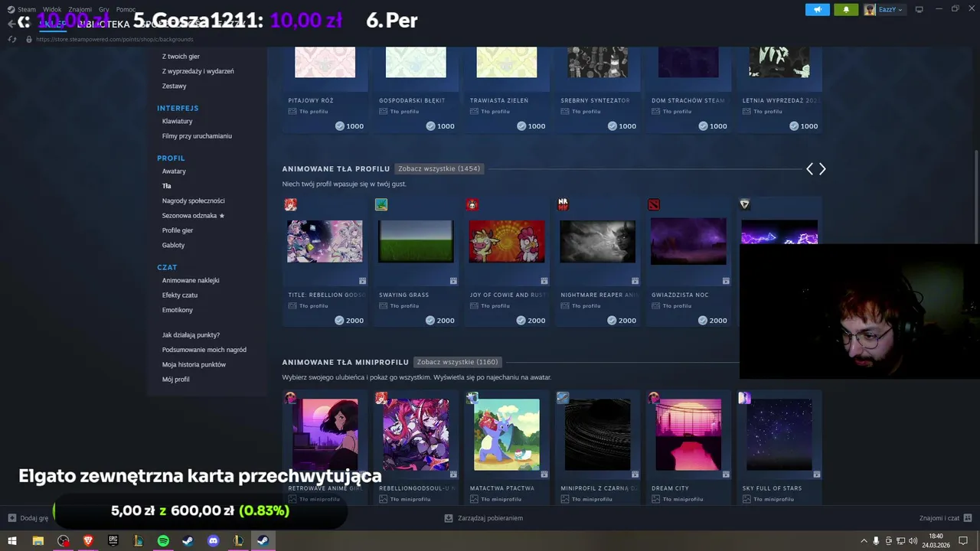
Task: Open the Widok menu
Action: [52, 9]
